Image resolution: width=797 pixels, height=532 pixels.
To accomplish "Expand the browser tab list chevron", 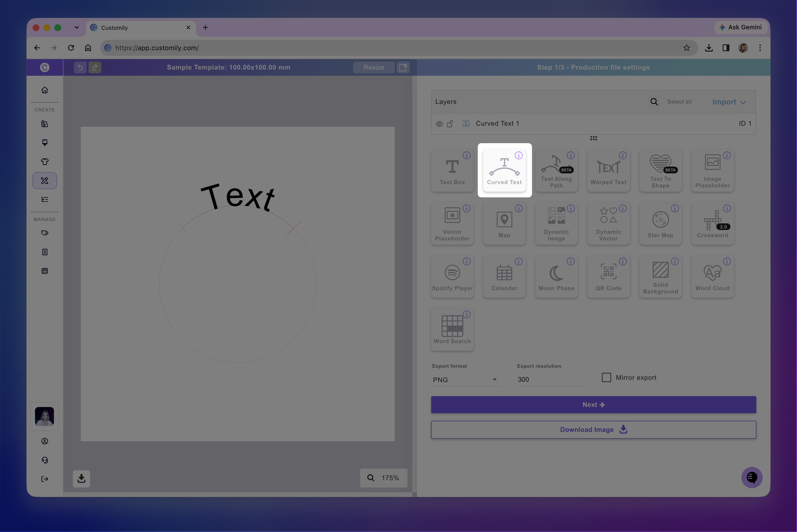I will click(x=77, y=27).
